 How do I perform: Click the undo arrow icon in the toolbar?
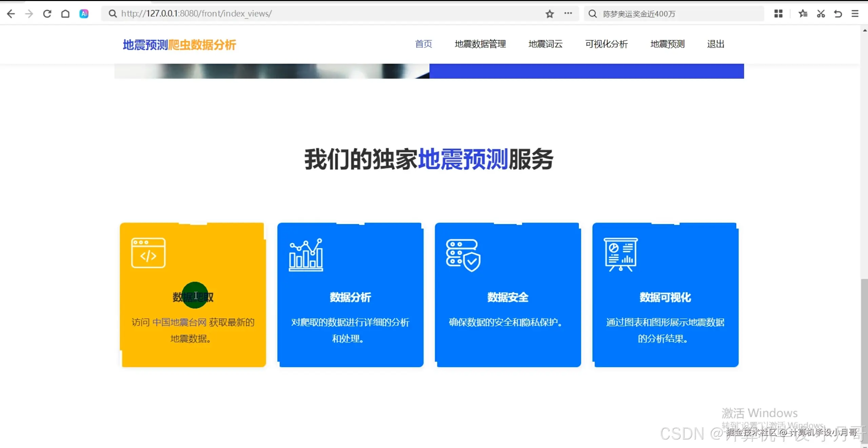click(838, 14)
